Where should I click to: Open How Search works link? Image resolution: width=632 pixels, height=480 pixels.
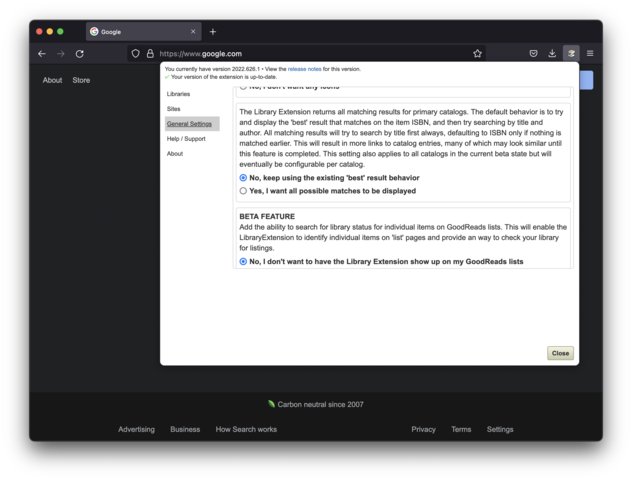coord(246,429)
